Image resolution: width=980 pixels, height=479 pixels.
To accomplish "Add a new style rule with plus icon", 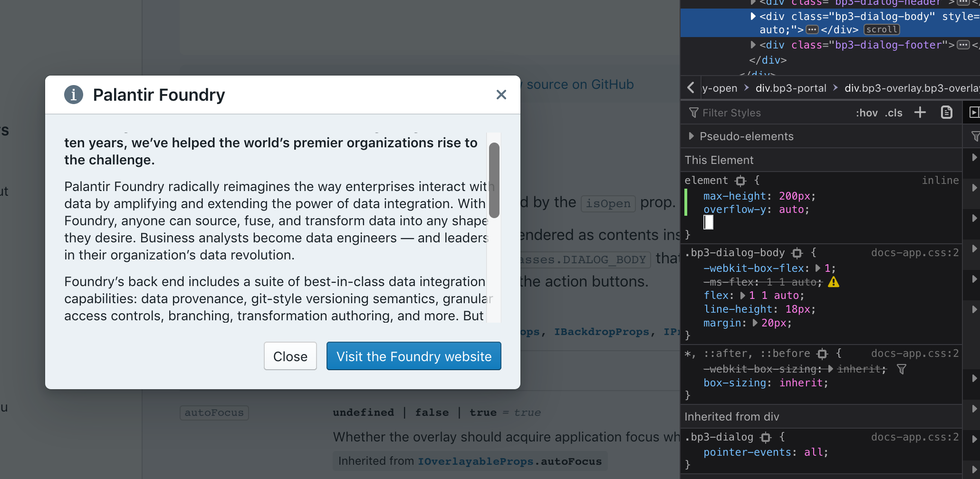I will coord(920,112).
